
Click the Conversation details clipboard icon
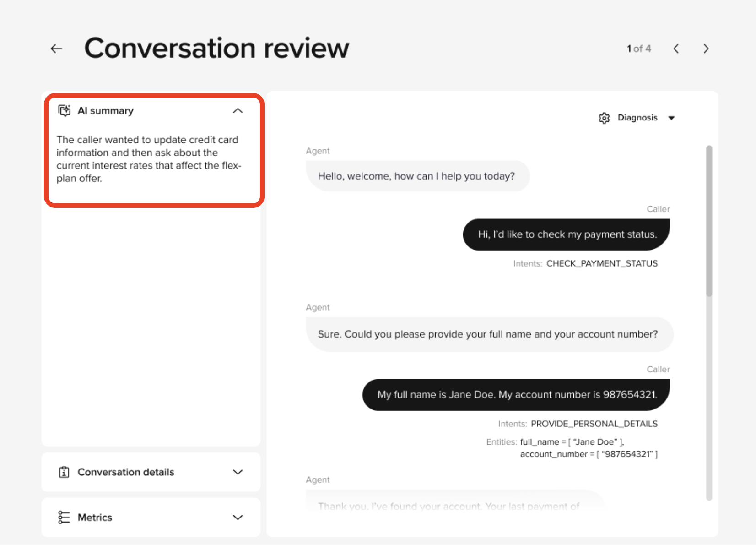click(x=64, y=472)
